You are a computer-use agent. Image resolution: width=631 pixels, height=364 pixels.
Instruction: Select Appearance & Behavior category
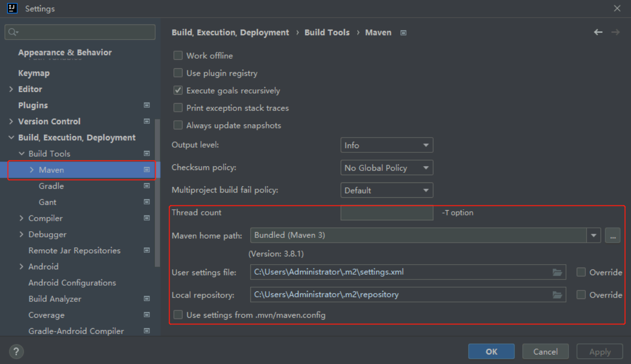[65, 53]
